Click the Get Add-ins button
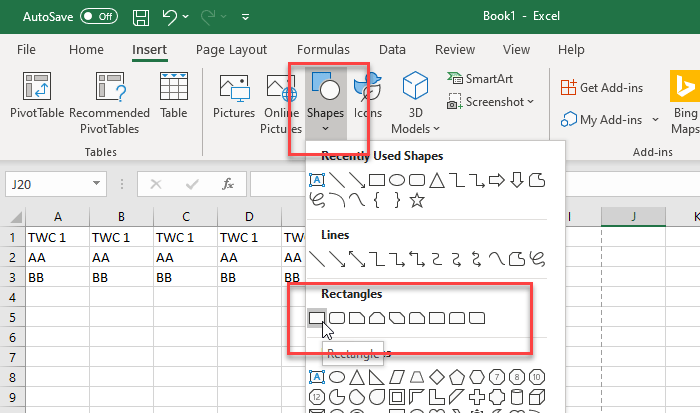 pos(603,88)
